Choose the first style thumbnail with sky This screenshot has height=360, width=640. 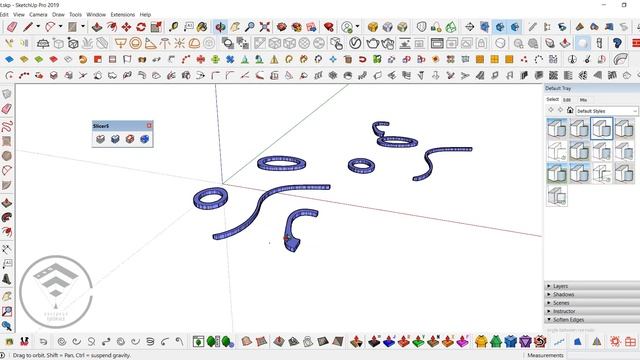(557, 129)
